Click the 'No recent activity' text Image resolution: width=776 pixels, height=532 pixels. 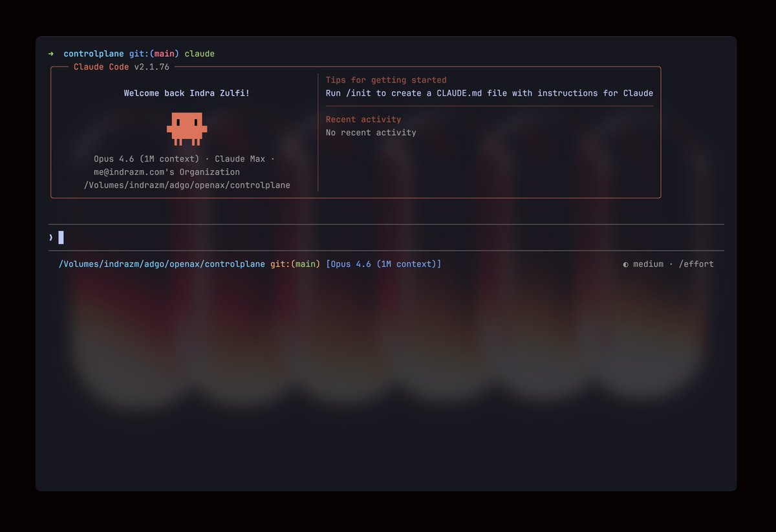coord(371,133)
